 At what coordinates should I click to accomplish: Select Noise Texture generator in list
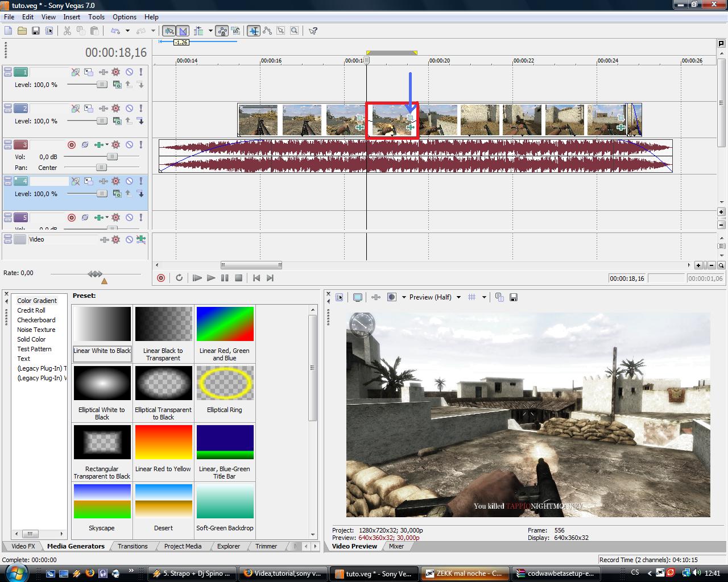pyautogui.click(x=36, y=330)
